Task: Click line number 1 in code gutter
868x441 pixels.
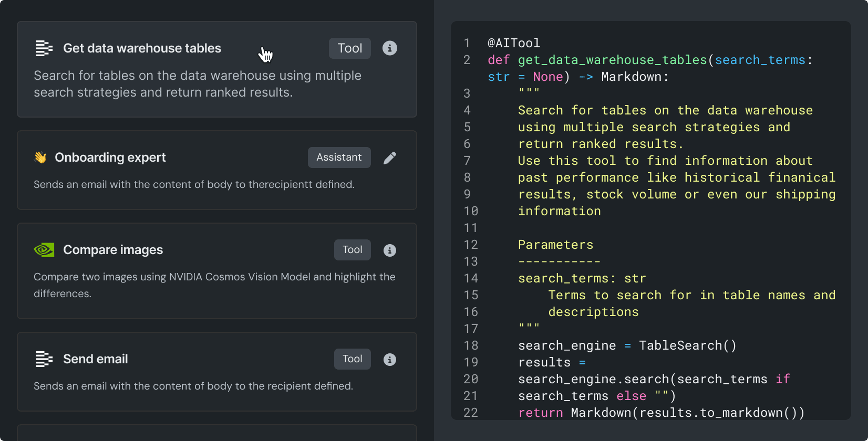Action: (467, 43)
